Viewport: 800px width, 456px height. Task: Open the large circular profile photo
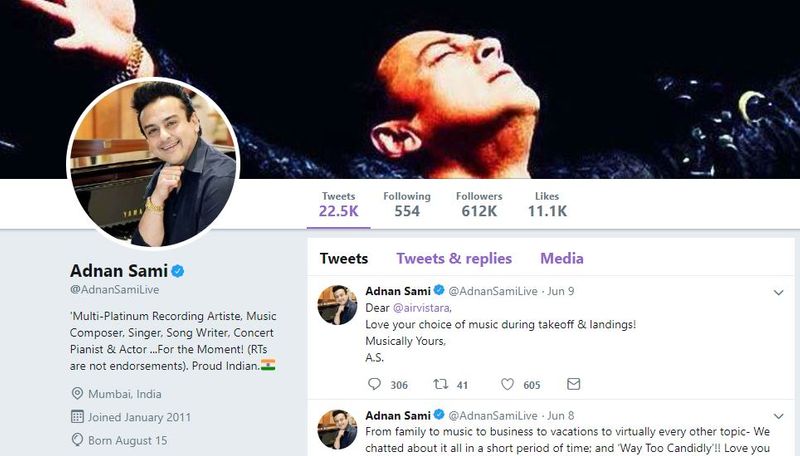(151, 162)
